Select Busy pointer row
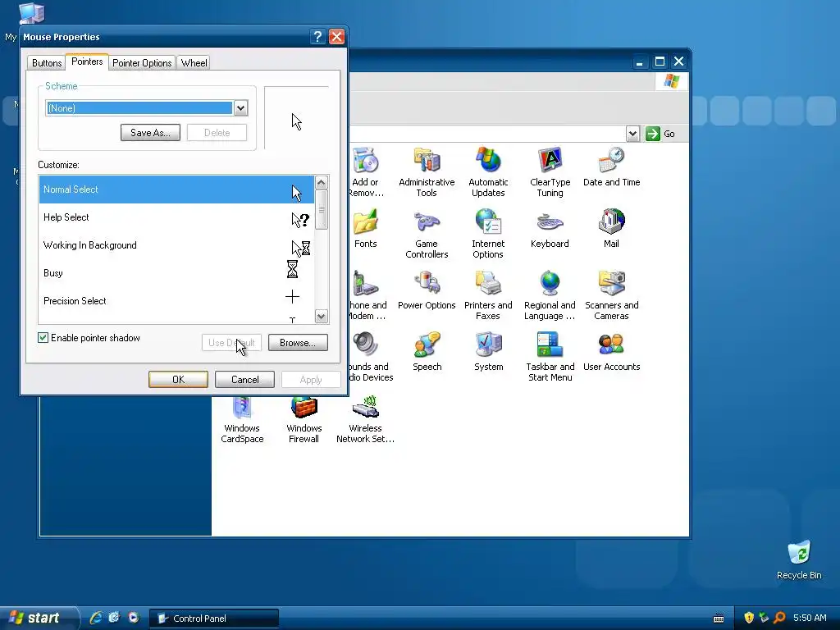Viewport: 840px width, 630px height. coord(176,272)
